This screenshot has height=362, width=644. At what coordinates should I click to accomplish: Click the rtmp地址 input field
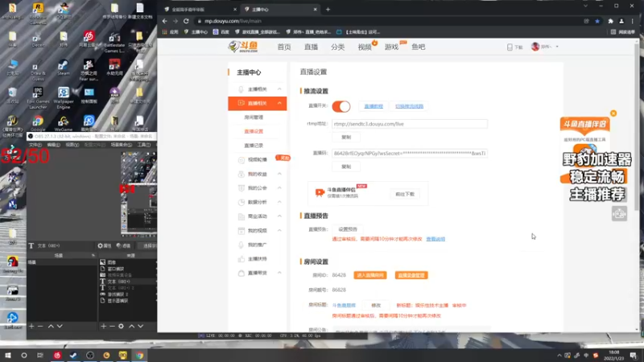410,124
